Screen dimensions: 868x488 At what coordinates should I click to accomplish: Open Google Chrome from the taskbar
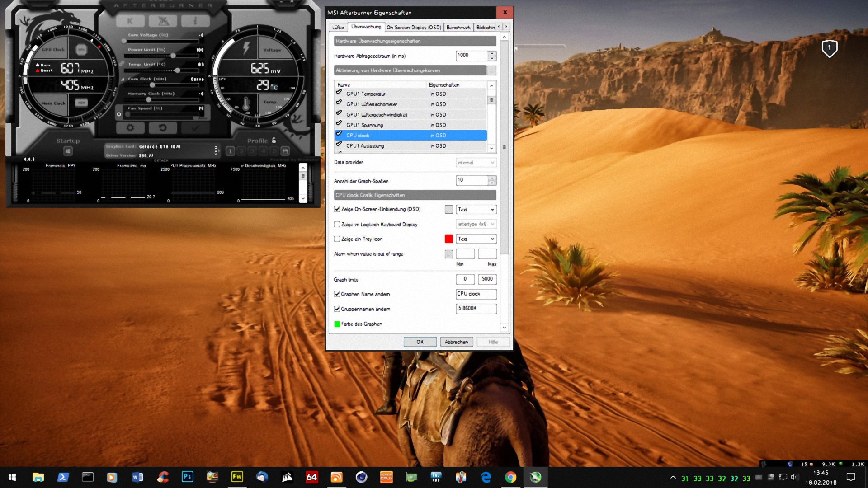point(510,477)
